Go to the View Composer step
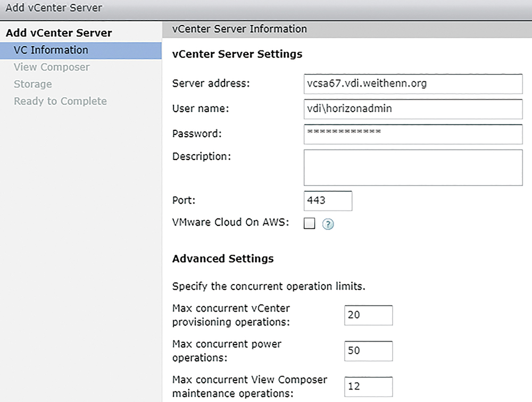Viewport: 532px width, 402px height. (52, 67)
